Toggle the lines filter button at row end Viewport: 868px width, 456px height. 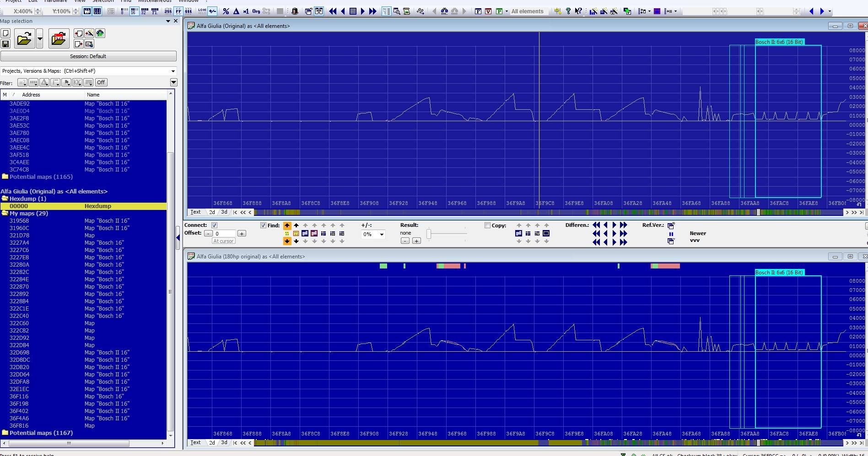coord(88,82)
